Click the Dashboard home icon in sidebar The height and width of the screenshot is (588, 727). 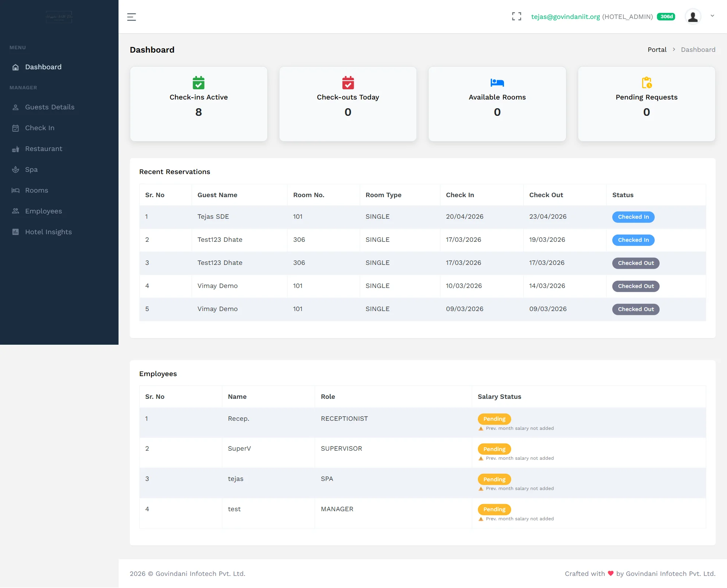(x=16, y=67)
